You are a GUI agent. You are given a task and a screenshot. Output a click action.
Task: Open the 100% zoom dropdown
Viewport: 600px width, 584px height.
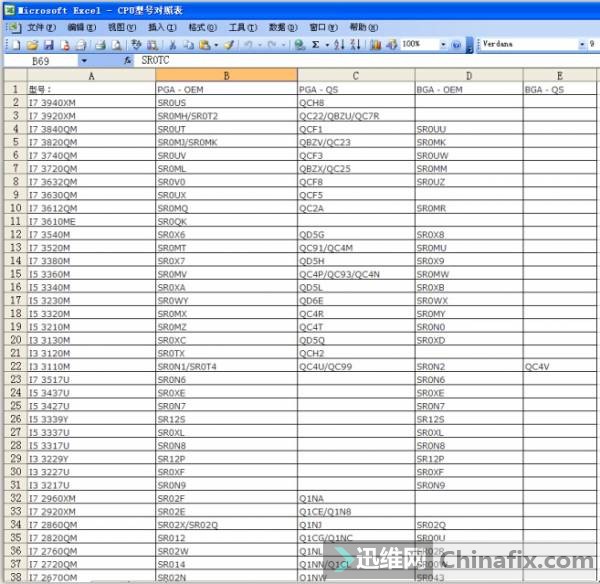coord(443,45)
